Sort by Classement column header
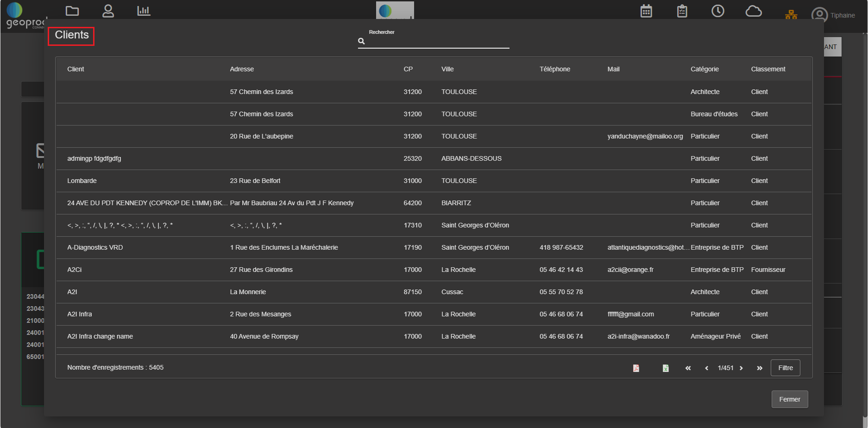Screen dimensions: 868x428 point(768,69)
